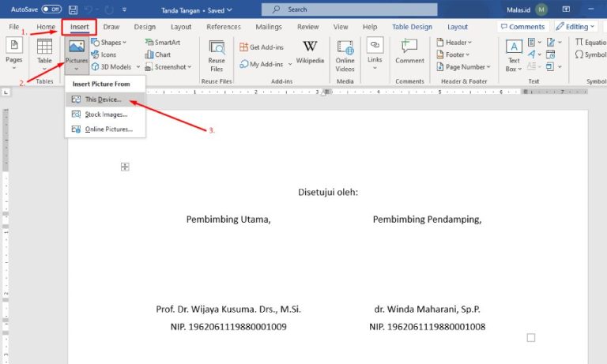Open the Editing mode dropdown
The width and height of the screenshot is (607, 364).
(x=575, y=27)
